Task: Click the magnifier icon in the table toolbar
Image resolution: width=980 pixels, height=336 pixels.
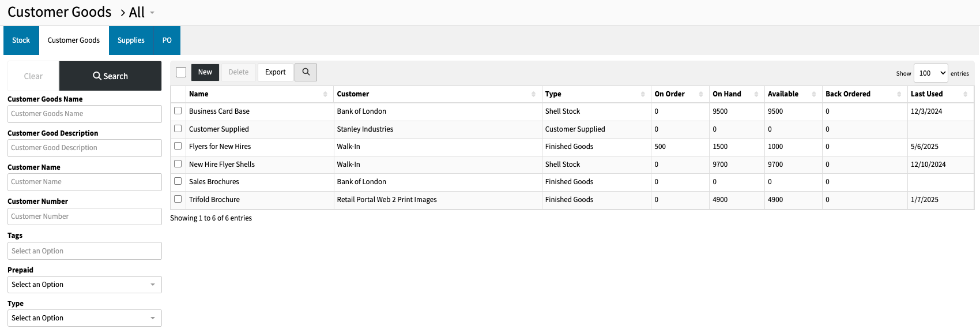Action: [306, 72]
